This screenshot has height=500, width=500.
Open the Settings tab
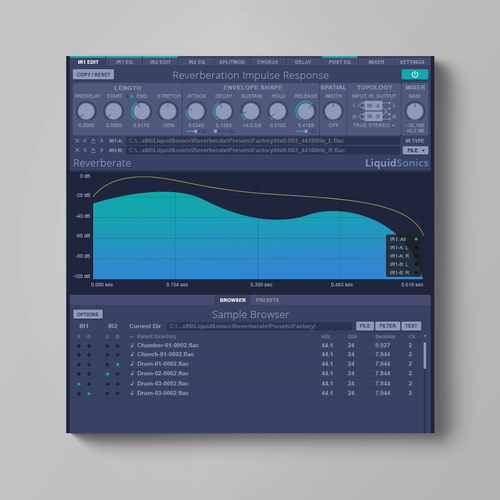coord(412,62)
